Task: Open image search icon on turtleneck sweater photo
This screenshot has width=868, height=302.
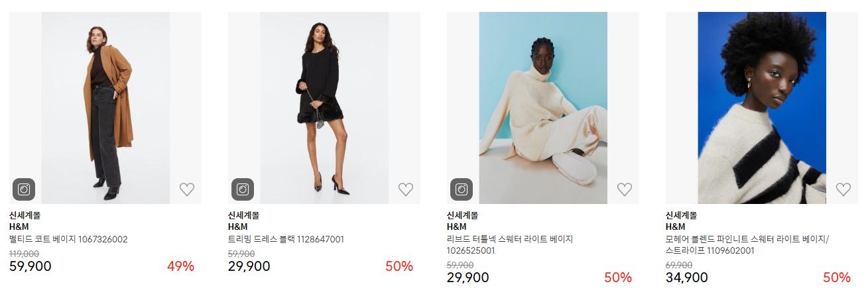Action: (x=462, y=189)
